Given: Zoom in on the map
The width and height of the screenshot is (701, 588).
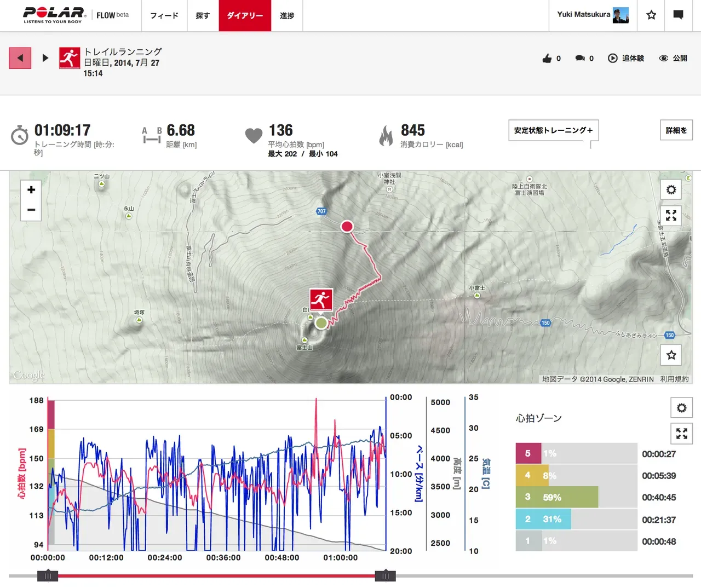Looking at the screenshot, I should tap(31, 190).
